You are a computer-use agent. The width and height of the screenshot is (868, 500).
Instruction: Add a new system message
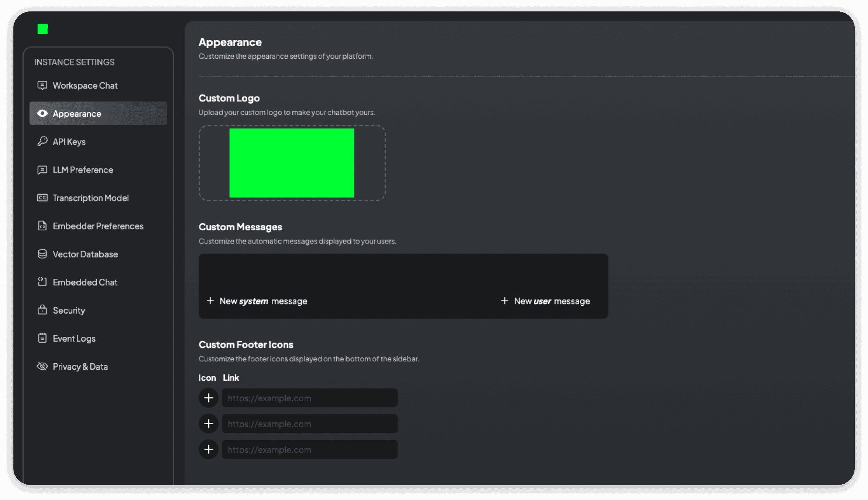[x=257, y=301]
